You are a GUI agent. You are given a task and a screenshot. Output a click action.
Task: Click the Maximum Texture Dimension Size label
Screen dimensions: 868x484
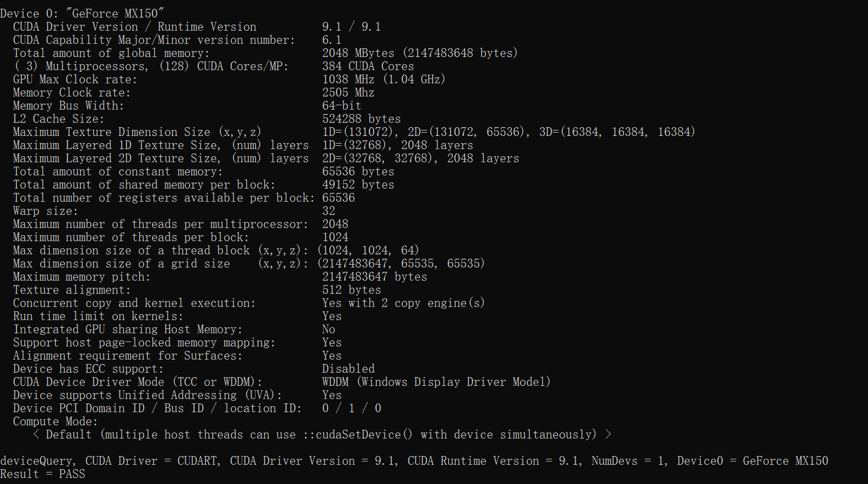[x=137, y=132]
